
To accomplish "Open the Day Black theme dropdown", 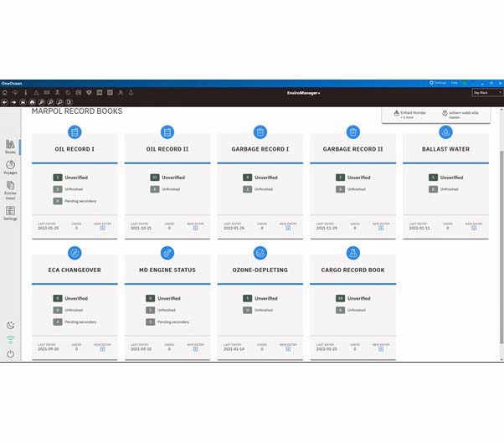I will tap(486, 92).
